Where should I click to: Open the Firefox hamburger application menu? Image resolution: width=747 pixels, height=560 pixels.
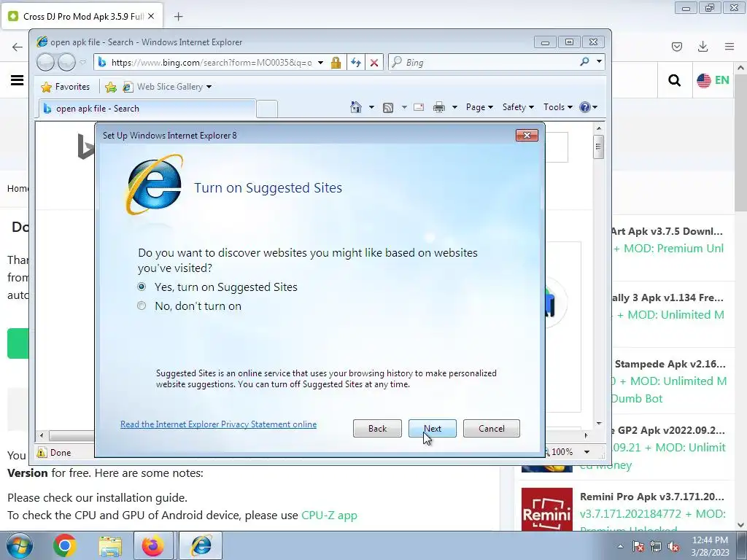tap(729, 47)
